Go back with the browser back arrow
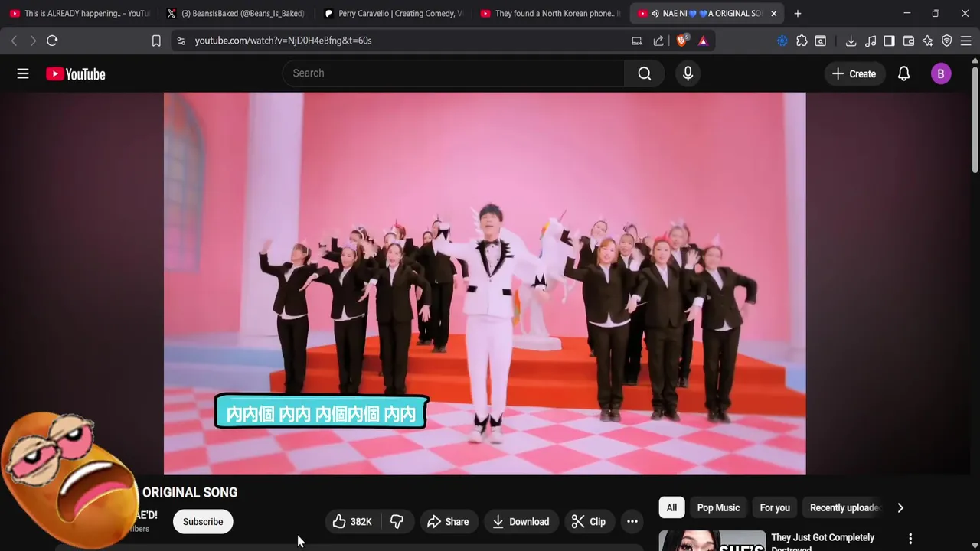 pos(14,41)
